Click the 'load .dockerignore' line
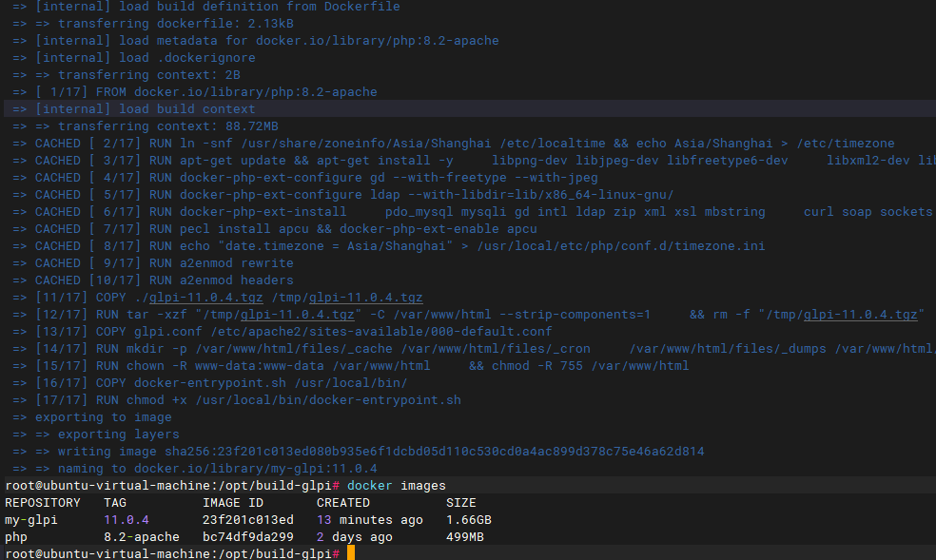Image resolution: width=936 pixels, height=560 pixels. coord(134,58)
